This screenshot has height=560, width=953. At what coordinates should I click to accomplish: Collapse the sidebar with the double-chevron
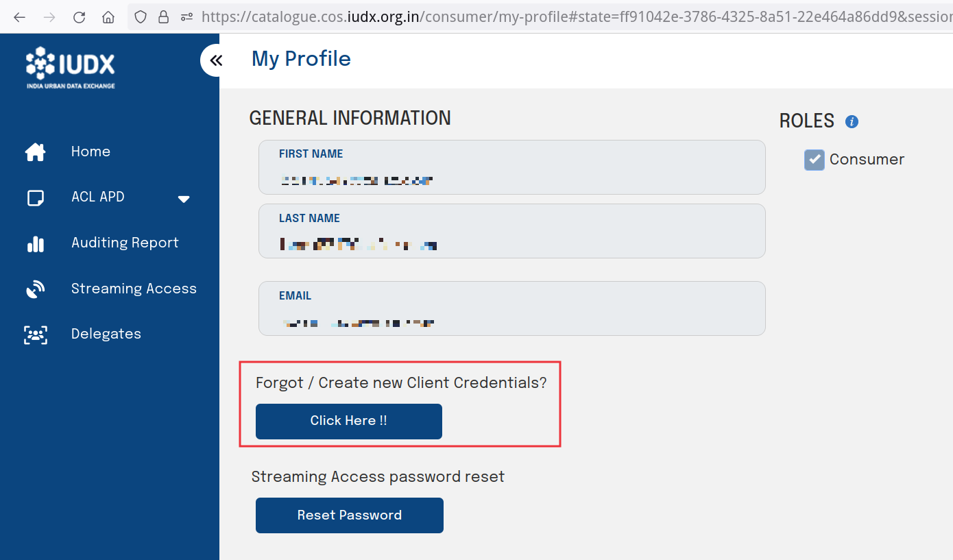click(216, 60)
